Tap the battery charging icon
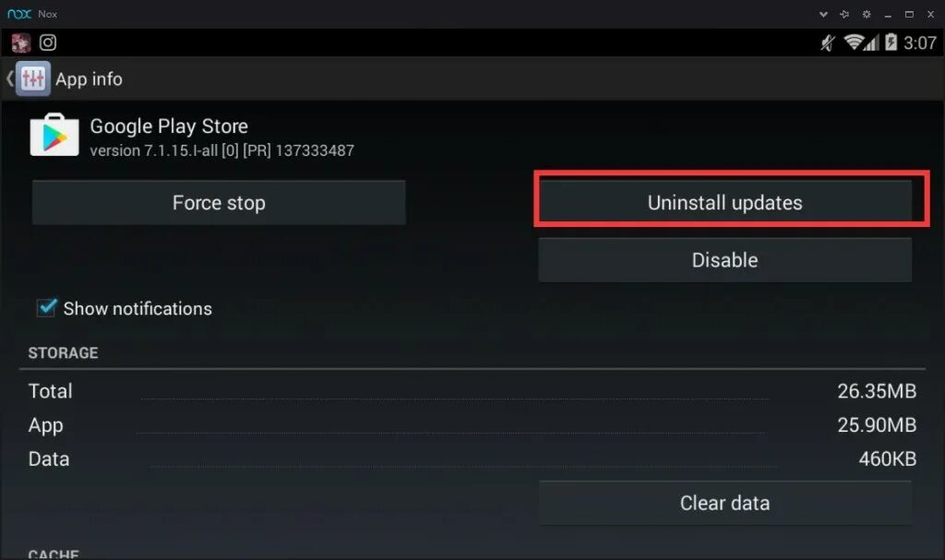Image resolution: width=945 pixels, height=560 pixels. click(891, 42)
